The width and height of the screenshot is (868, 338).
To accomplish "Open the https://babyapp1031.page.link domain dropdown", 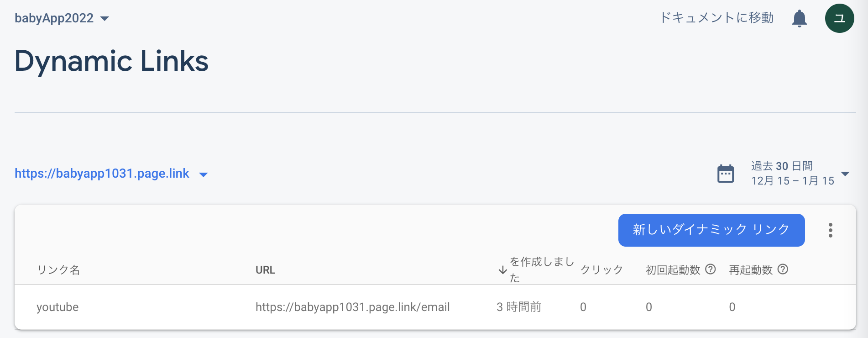I will point(204,174).
